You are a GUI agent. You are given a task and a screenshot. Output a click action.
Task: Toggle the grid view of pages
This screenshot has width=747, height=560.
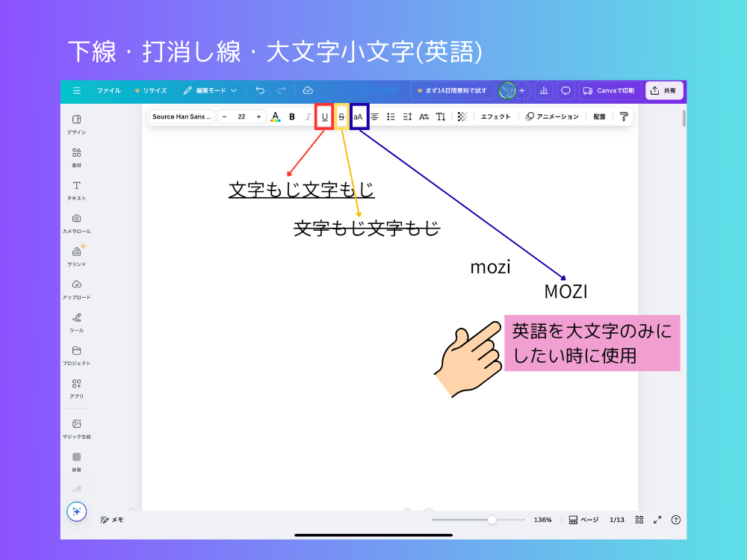pyautogui.click(x=639, y=520)
